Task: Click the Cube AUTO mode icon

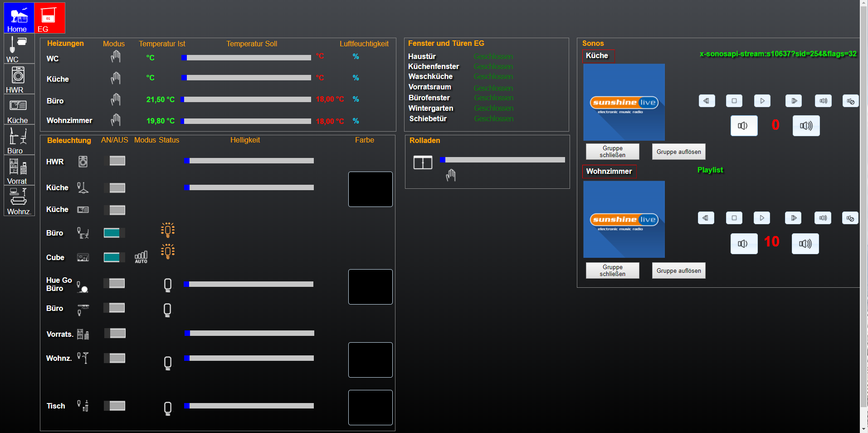Action: (141, 257)
